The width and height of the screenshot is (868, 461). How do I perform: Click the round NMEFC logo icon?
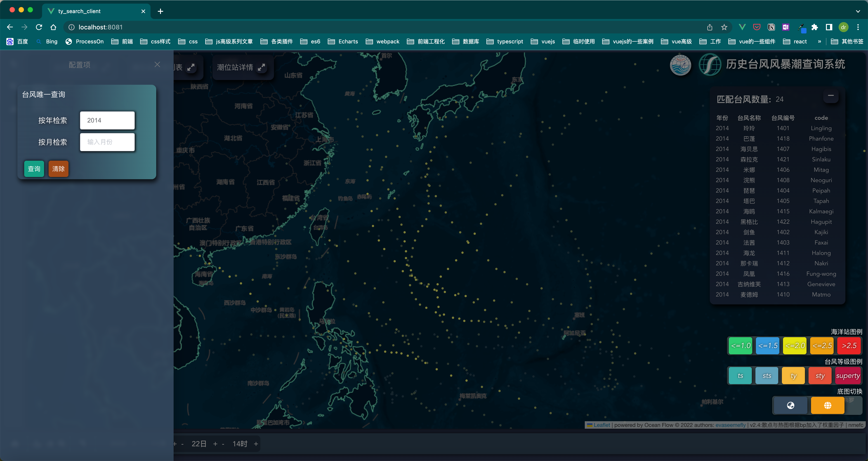point(680,65)
